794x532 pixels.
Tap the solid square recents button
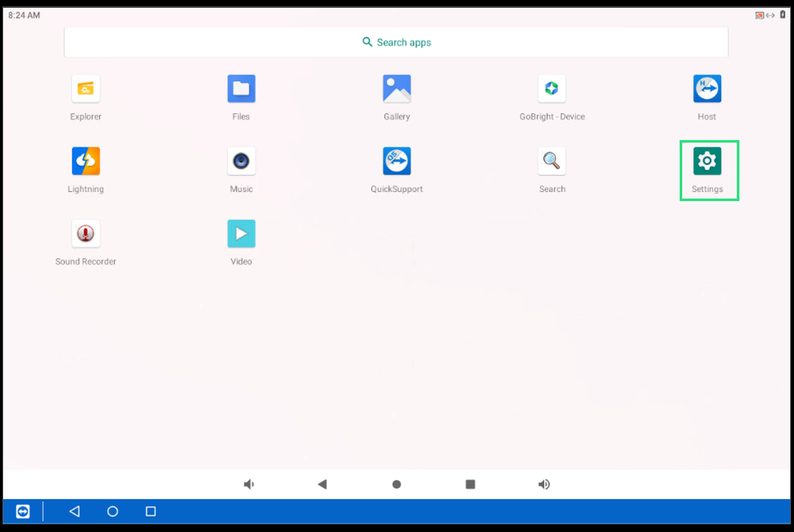tap(470, 484)
